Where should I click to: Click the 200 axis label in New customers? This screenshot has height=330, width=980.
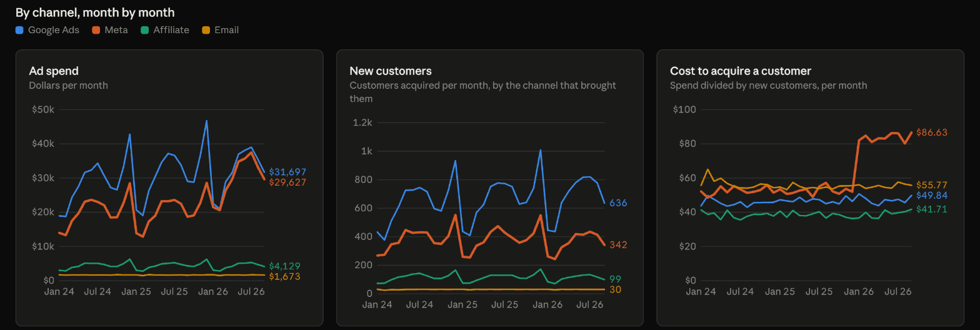(364, 265)
